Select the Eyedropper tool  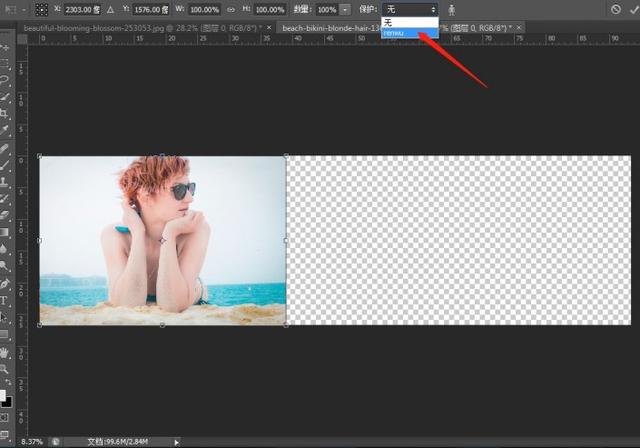point(5,130)
